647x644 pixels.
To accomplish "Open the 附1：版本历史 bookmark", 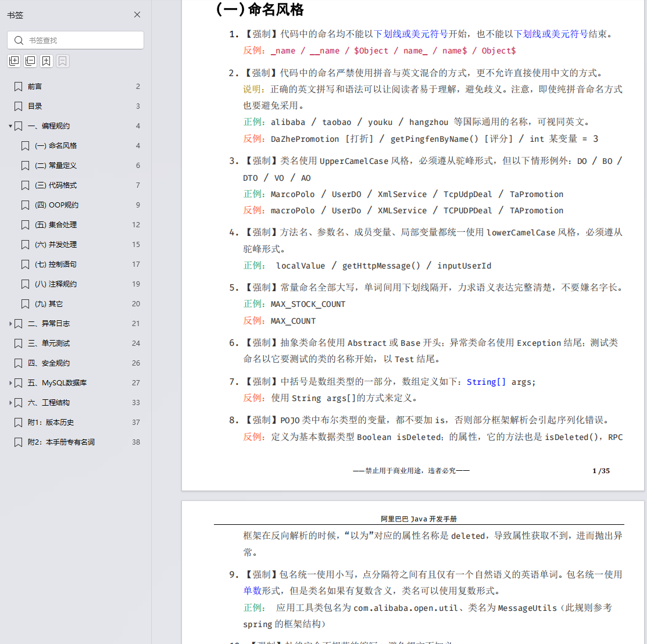I will coord(49,422).
